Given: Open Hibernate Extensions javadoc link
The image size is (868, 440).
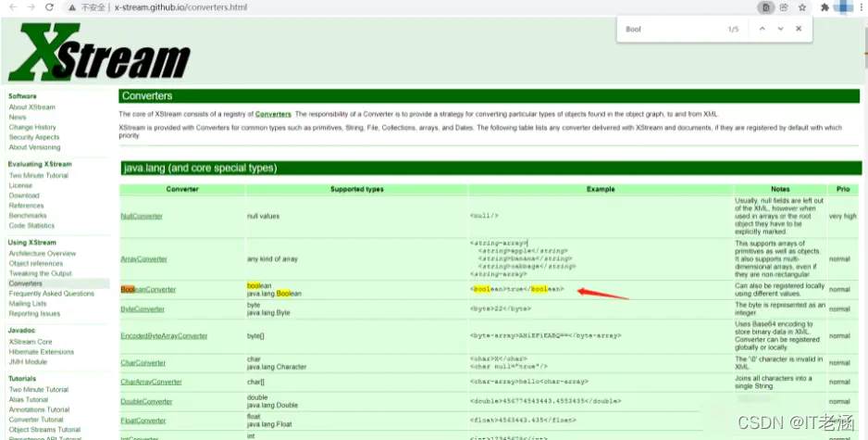Looking at the screenshot, I should (x=41, y=351).
